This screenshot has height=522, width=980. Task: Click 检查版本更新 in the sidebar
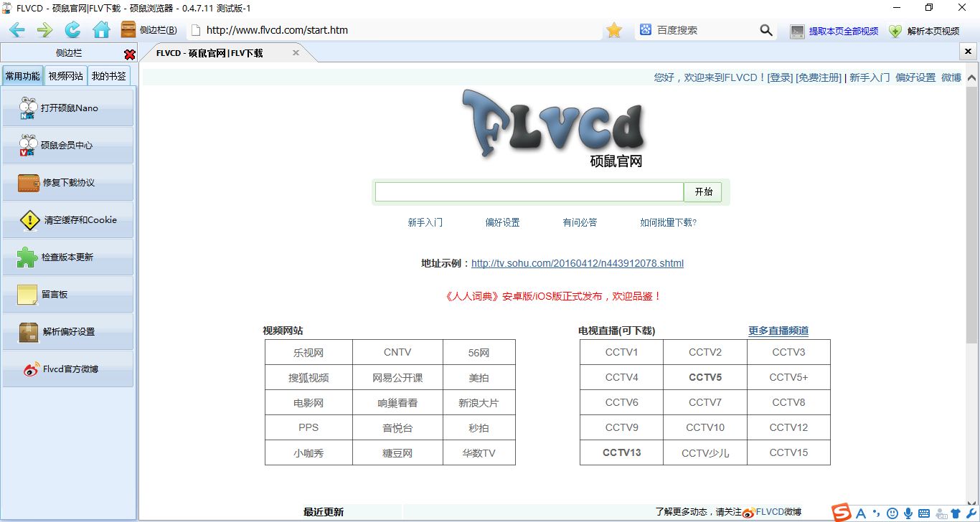pyautogui.click(x=68, y=257)
